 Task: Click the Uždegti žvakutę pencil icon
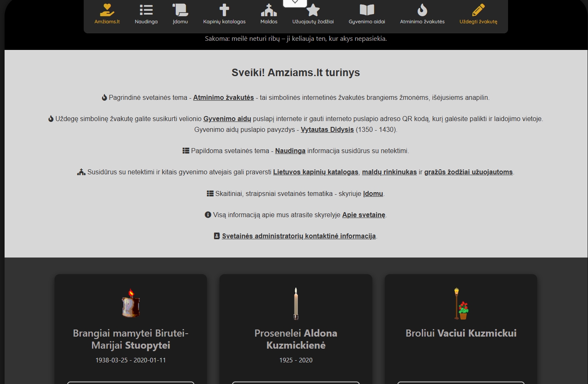[478, 10]
